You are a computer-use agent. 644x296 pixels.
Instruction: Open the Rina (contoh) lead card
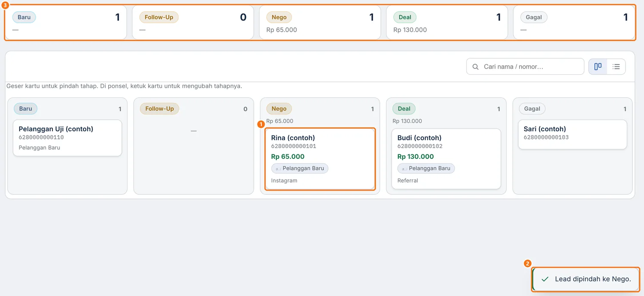pyautogui.click(x=320, y=159)
